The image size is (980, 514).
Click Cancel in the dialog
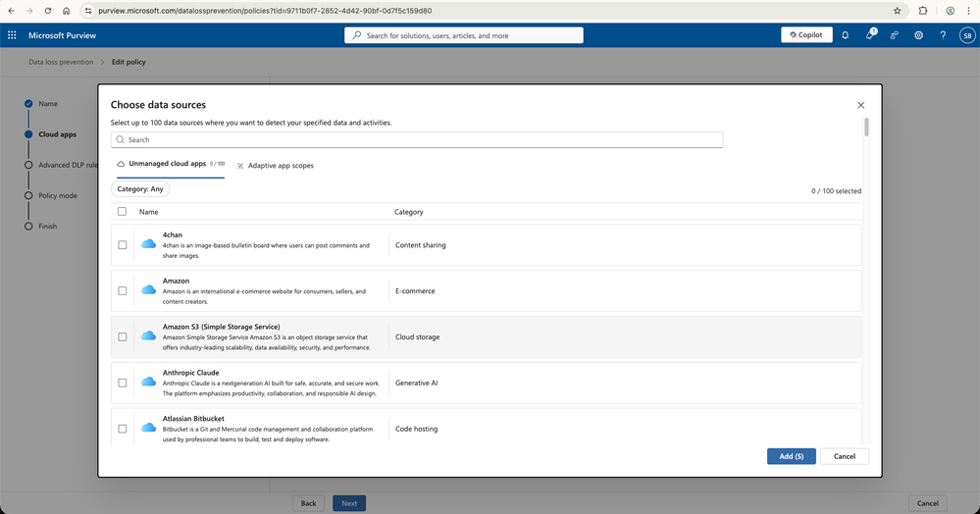[x=845, y=456]
